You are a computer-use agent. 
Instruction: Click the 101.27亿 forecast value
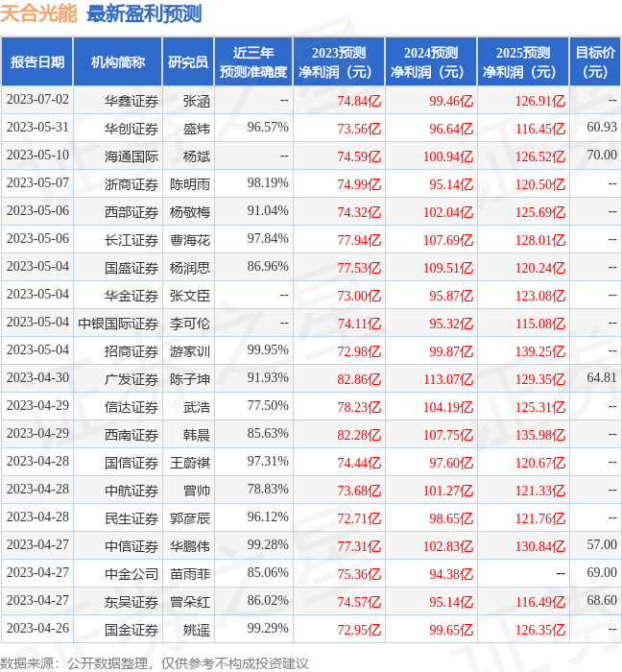tap(448, 492)
